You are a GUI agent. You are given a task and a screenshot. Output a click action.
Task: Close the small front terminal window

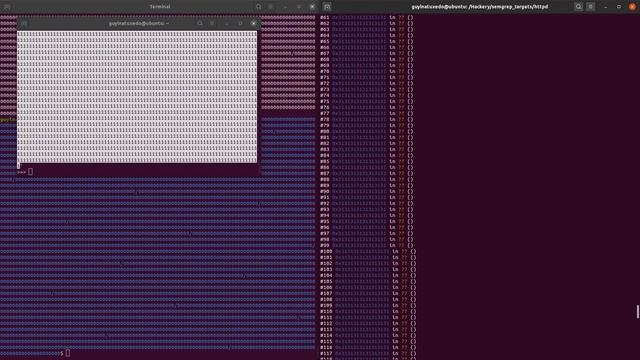point(253,24)
